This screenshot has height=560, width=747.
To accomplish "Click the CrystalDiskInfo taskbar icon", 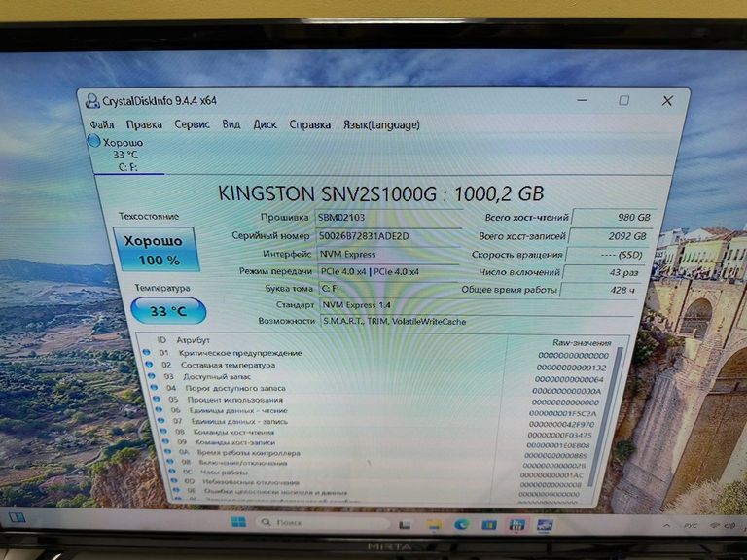I will click(545, 525).
